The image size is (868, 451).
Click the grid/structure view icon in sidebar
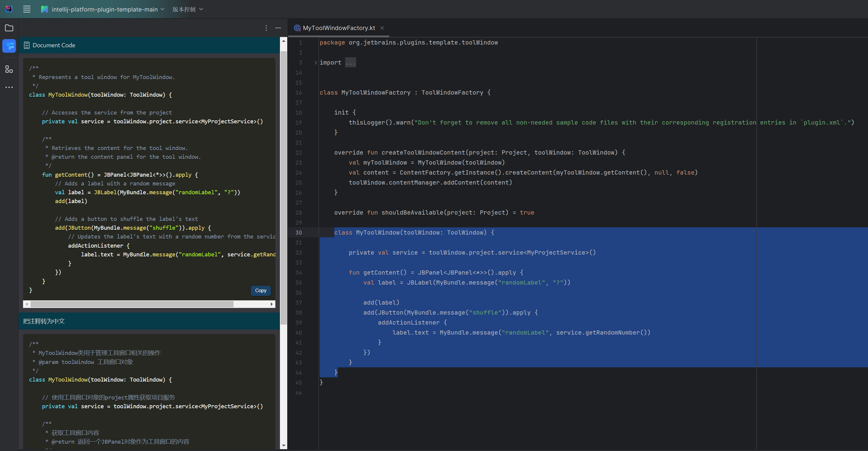pos(8,69)
